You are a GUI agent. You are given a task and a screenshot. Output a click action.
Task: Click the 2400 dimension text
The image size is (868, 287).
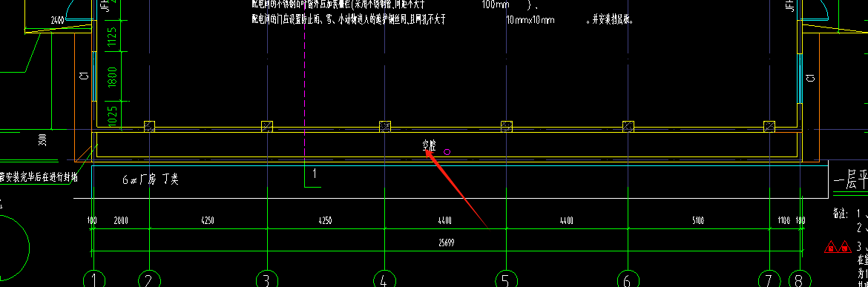coord(58,20)
